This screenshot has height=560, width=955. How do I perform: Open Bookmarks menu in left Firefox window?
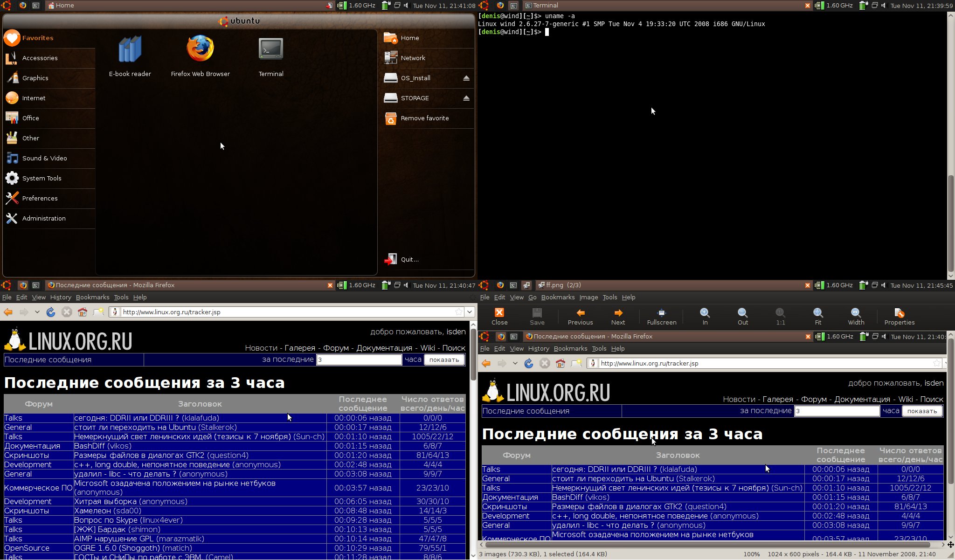coord(92,297)
